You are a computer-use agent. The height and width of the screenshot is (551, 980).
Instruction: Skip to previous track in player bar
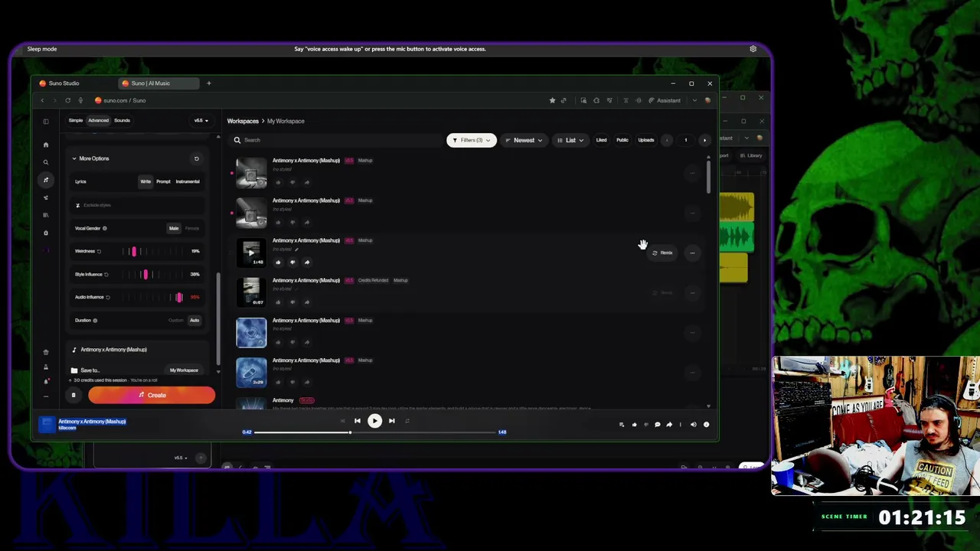(357, 420)
